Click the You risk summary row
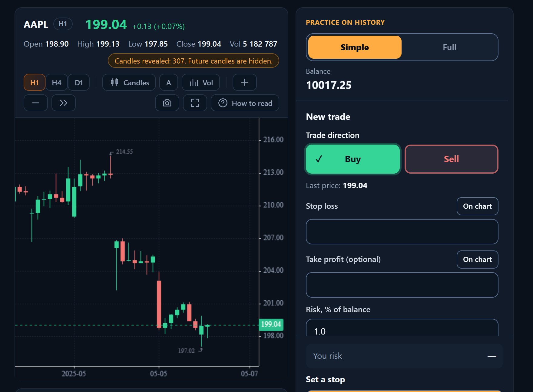Screen dimensions: 533x392 pyautogui.click(x=405, y=356)
